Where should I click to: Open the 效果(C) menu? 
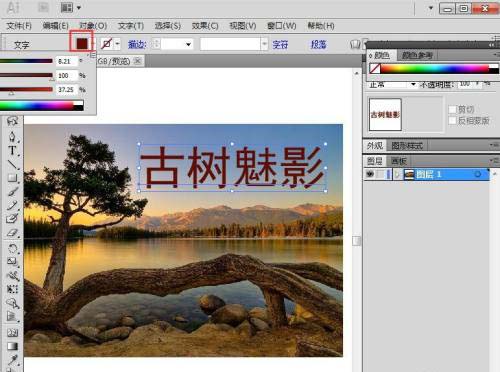pos(205,26)
